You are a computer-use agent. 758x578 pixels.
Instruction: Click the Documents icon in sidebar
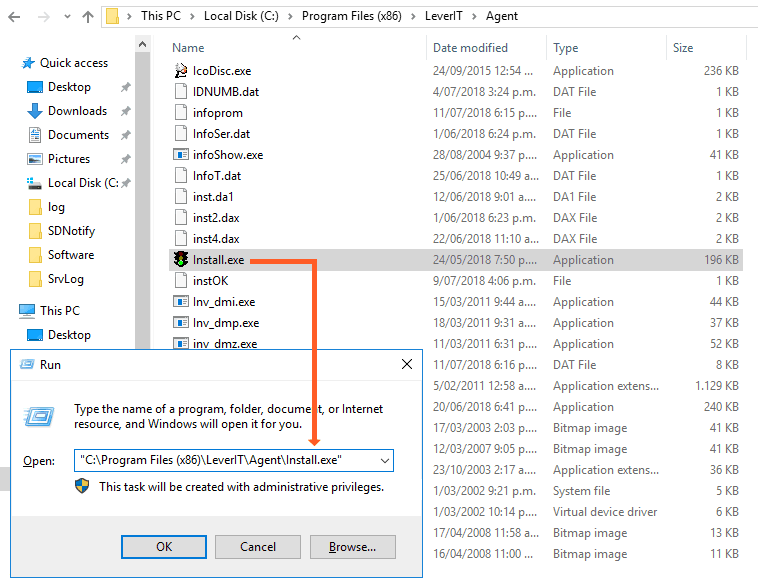(35, 135)
